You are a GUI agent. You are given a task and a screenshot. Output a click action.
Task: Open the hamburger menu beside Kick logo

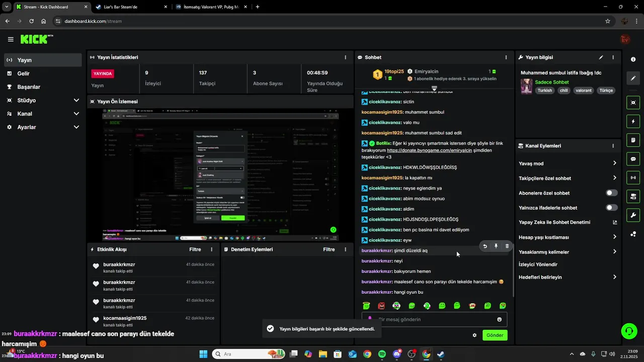tap(11, 39)
